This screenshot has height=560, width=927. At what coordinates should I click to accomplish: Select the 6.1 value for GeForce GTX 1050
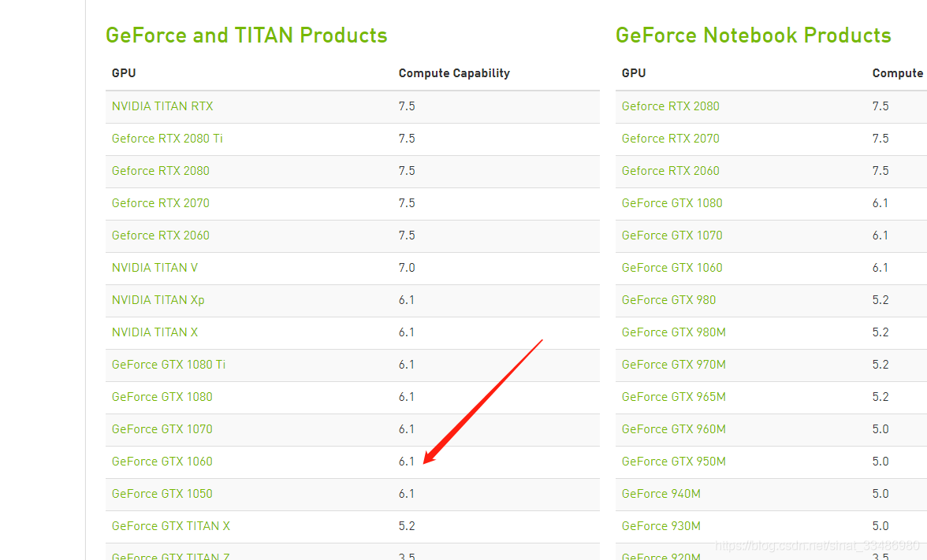(x=406, y=494)
